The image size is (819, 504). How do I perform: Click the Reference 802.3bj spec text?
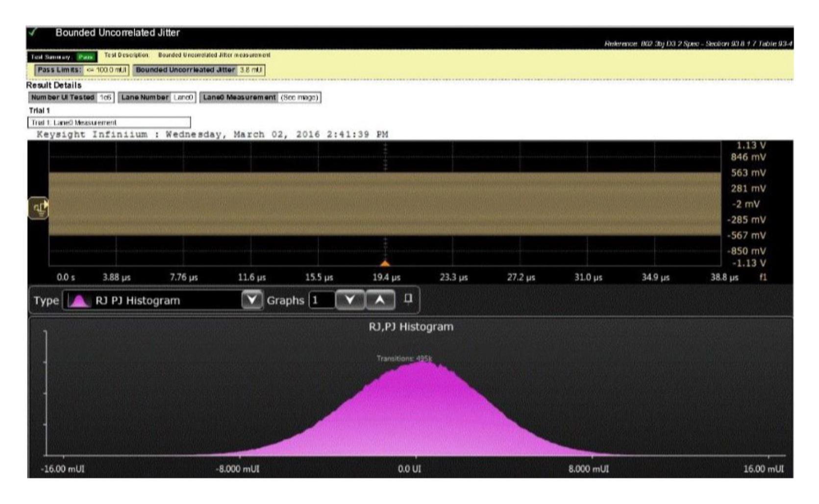click(x=698, y=44)
